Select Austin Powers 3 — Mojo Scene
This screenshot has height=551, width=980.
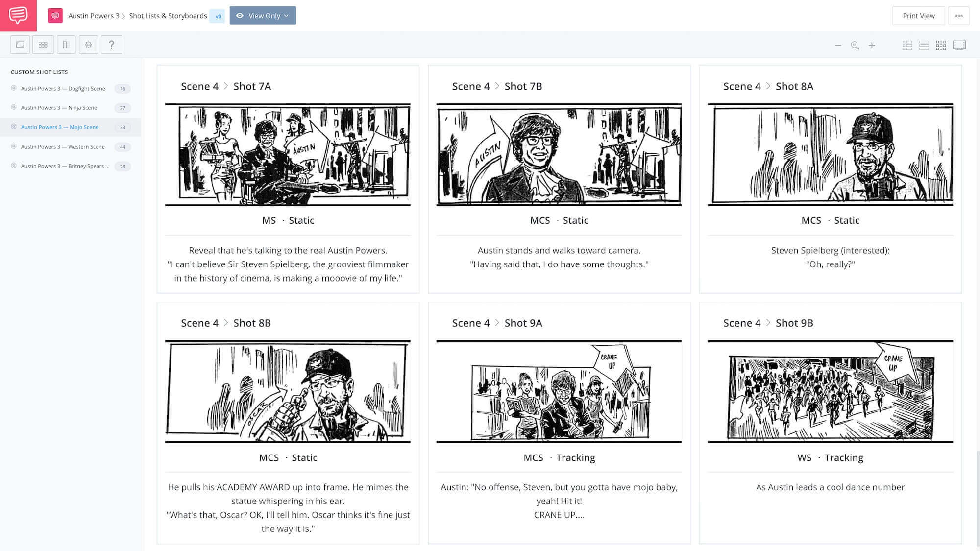(60, 127)
